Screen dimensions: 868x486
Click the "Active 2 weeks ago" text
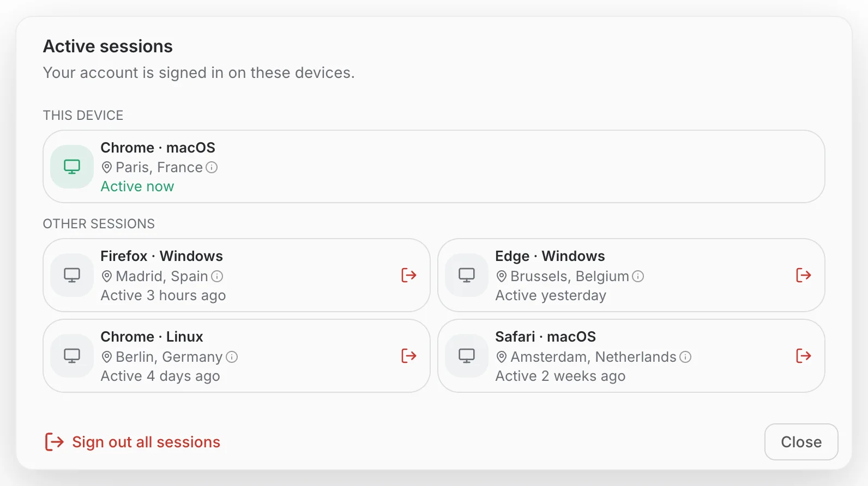[560, 376]
